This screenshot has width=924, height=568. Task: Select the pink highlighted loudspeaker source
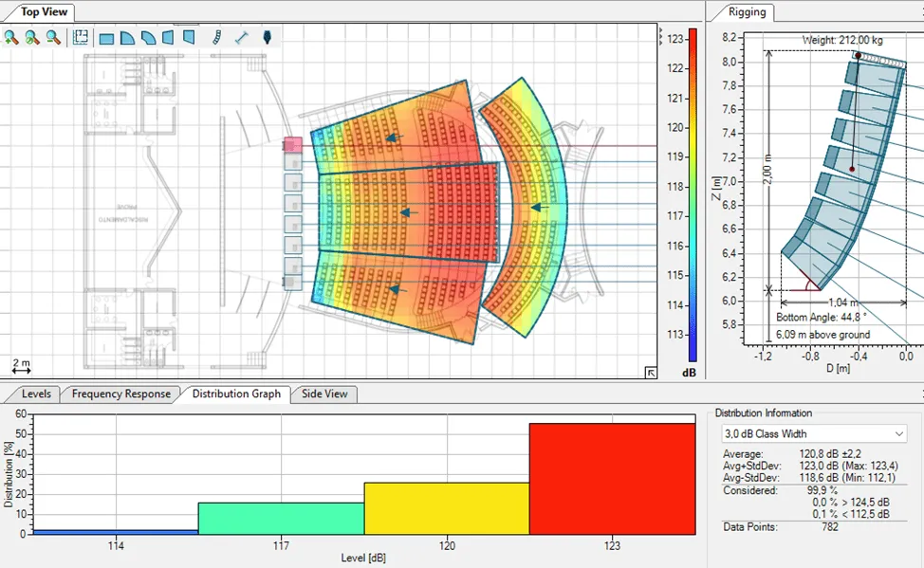[x=293, y=145]
